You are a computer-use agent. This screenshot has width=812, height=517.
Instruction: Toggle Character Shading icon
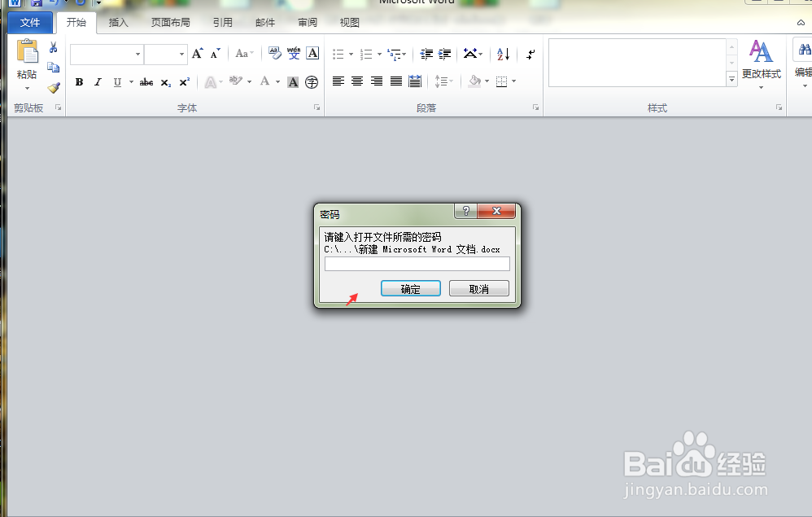coord(293,82)
